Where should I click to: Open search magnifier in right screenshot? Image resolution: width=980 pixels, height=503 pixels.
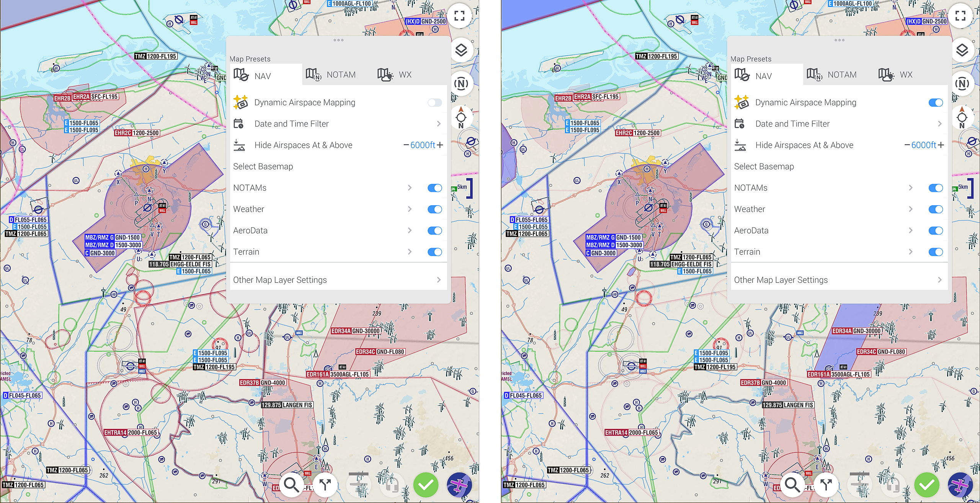(792, 485)
